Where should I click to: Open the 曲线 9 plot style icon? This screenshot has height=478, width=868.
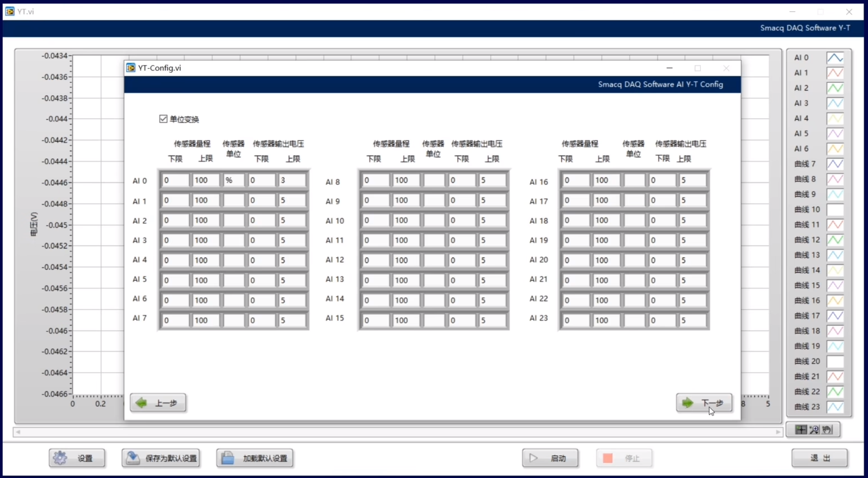[835, 194]
